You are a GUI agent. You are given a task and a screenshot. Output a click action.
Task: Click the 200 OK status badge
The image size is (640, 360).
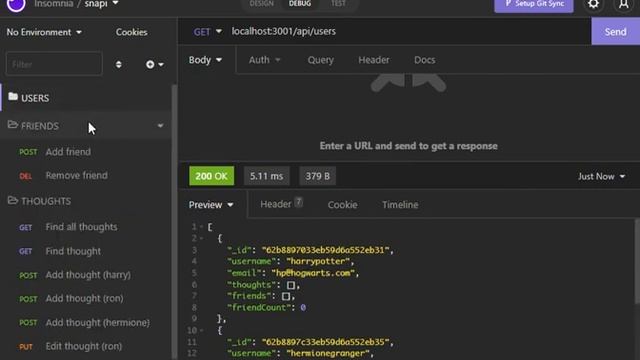tap(211, 176)
